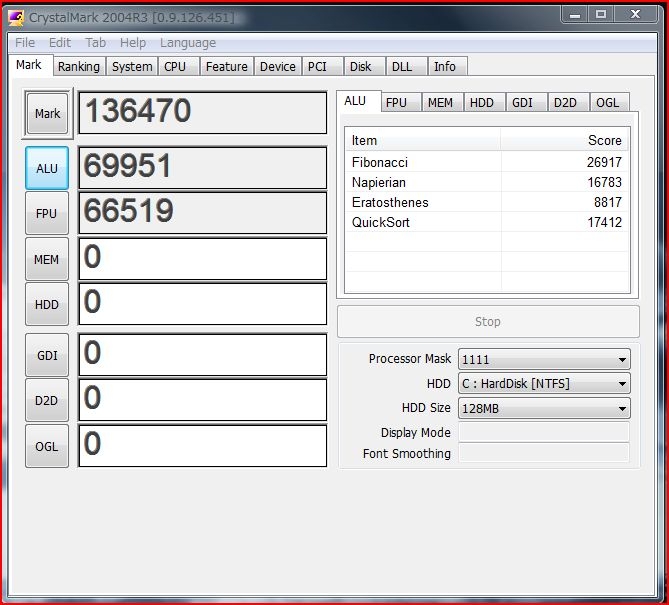The image size is (669, 605).
Task: Click the Stop button
Action: pyautogui.click(x=487, y=322)
